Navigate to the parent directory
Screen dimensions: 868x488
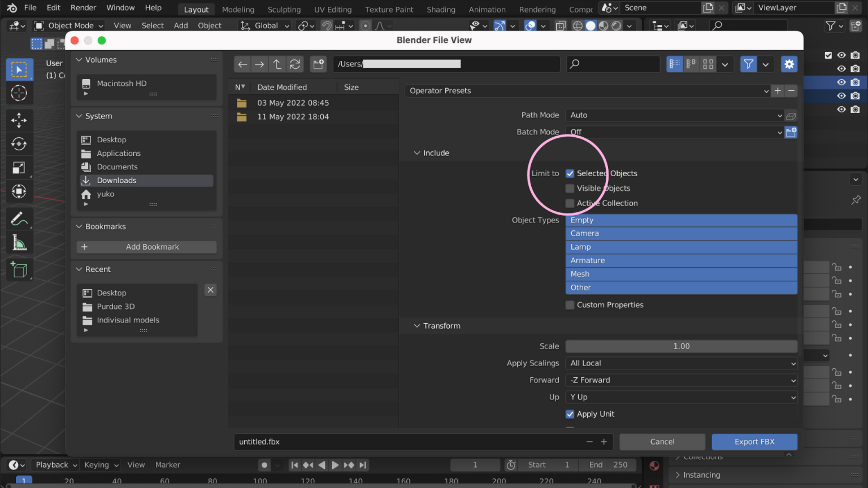[277, 64]
